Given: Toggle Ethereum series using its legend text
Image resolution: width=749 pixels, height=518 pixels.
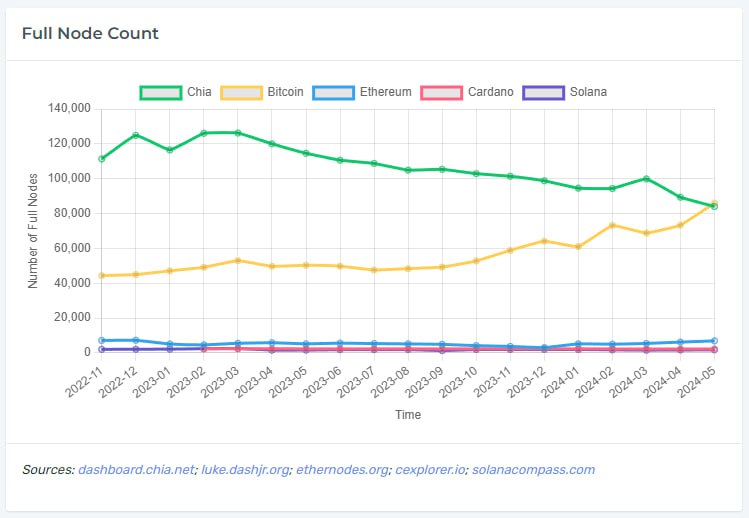Looking at the screenshot, I should (x=385, y=92).
